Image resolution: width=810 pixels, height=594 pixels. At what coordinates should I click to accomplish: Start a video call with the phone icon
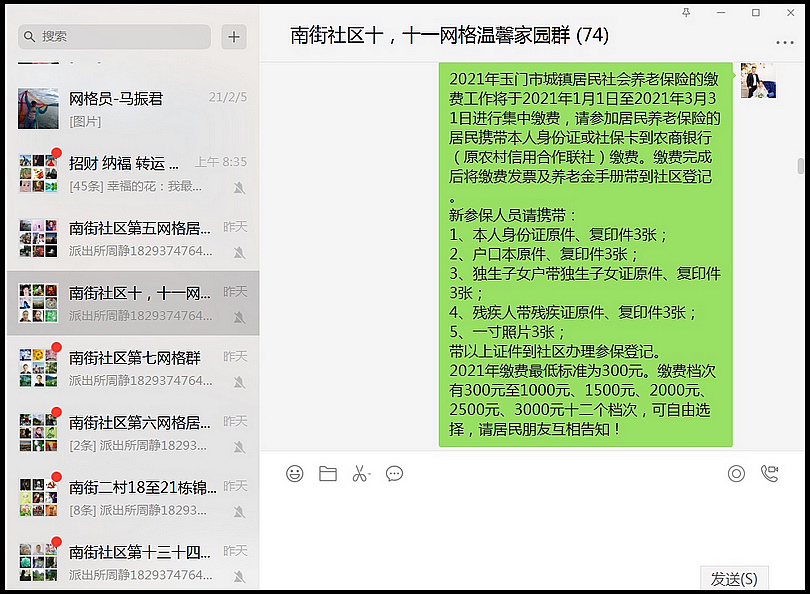point(767,473)
